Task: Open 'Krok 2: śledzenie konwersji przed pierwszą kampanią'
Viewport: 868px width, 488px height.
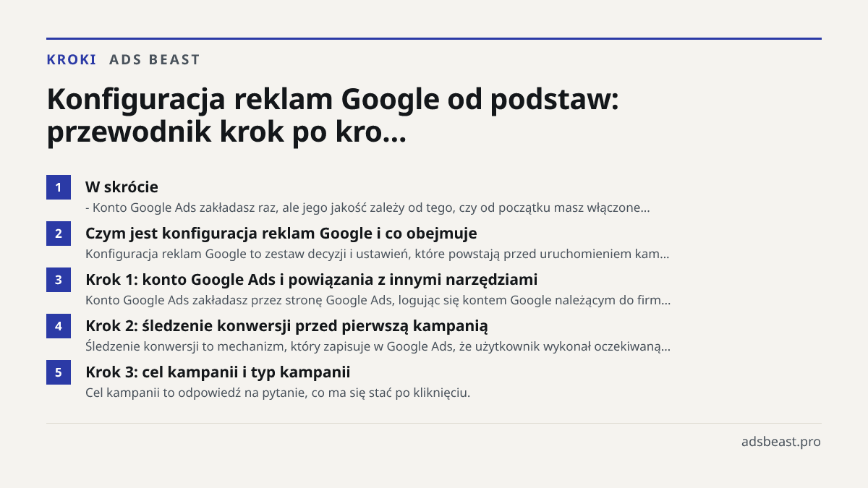Action: 286,326
